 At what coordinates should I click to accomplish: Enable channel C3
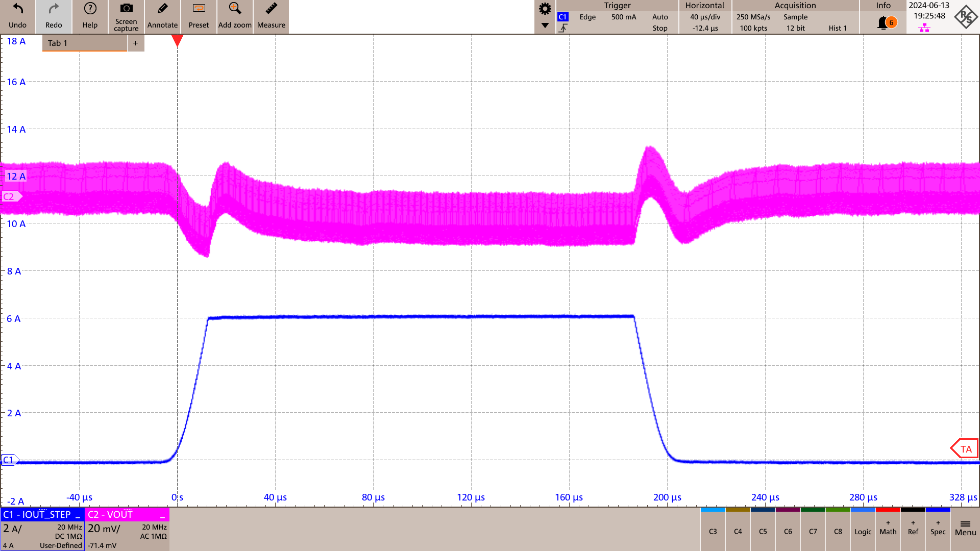coord(713,531)
